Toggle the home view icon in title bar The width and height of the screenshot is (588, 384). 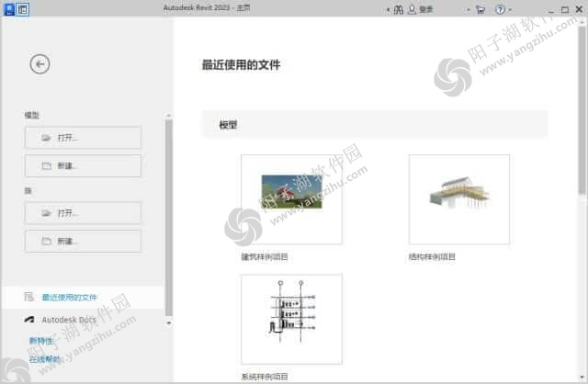[x=22, y=9]
